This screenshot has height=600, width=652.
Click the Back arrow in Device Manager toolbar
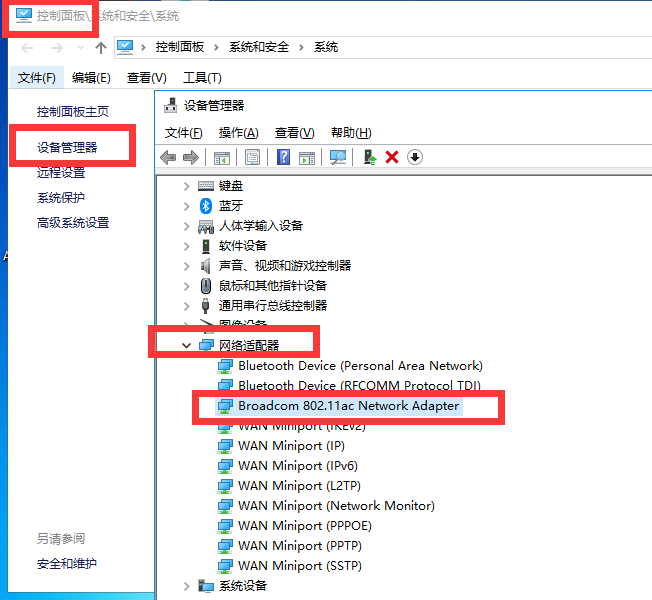click(168, 157)
